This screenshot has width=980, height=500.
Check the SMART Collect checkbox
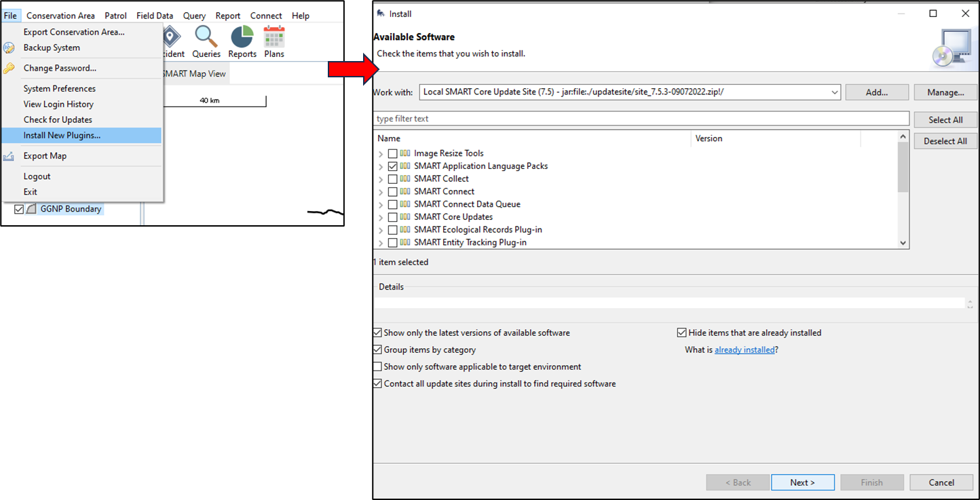pyautogui.click(x=392, y=179)
